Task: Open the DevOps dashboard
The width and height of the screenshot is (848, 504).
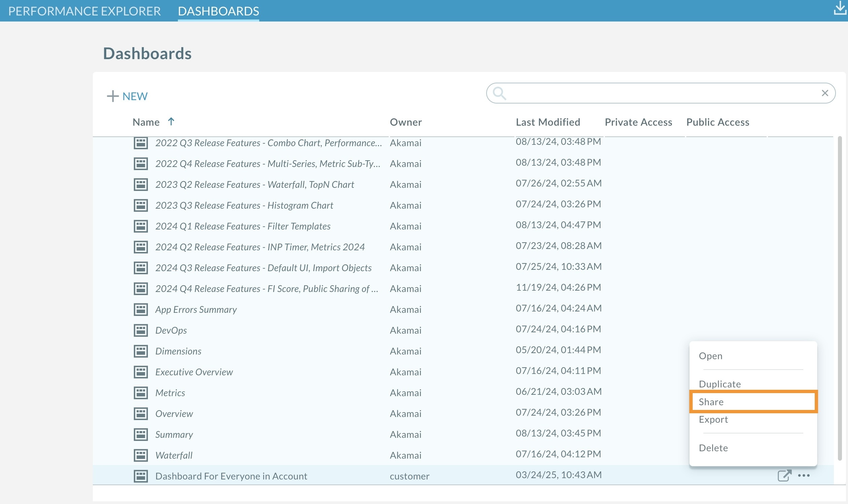Action: click(x=171, y=330)
